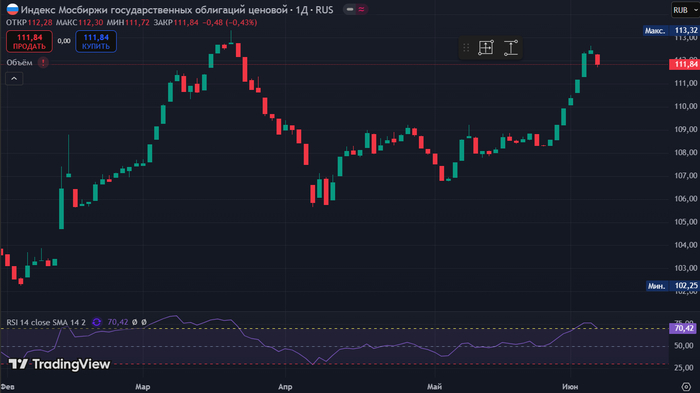Select the vertical price-range measure icon
The width and height of the screenshot is (700, 393).
(x=511, y=48)
